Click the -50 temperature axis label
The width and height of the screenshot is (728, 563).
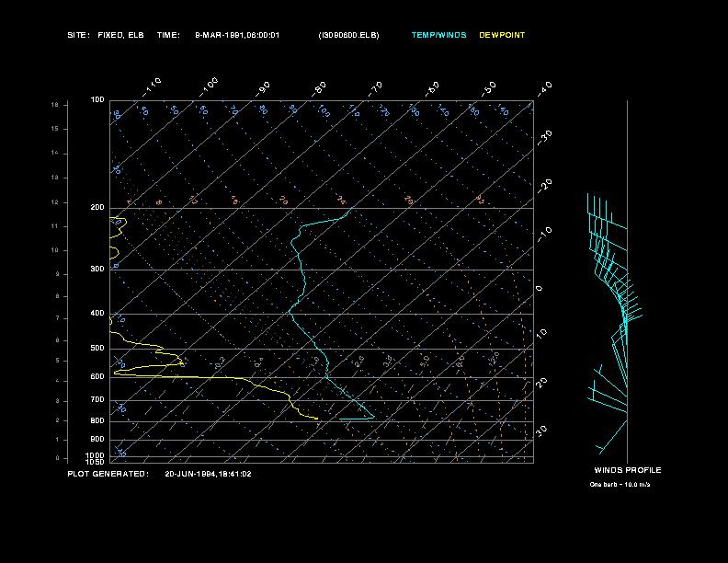click(x=489, y=88)
